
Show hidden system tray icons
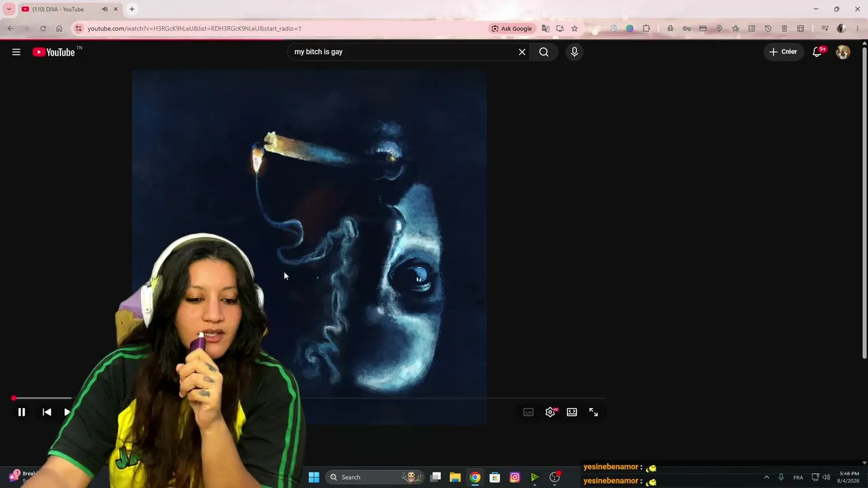pyautogui.click(x=767, y=477)
